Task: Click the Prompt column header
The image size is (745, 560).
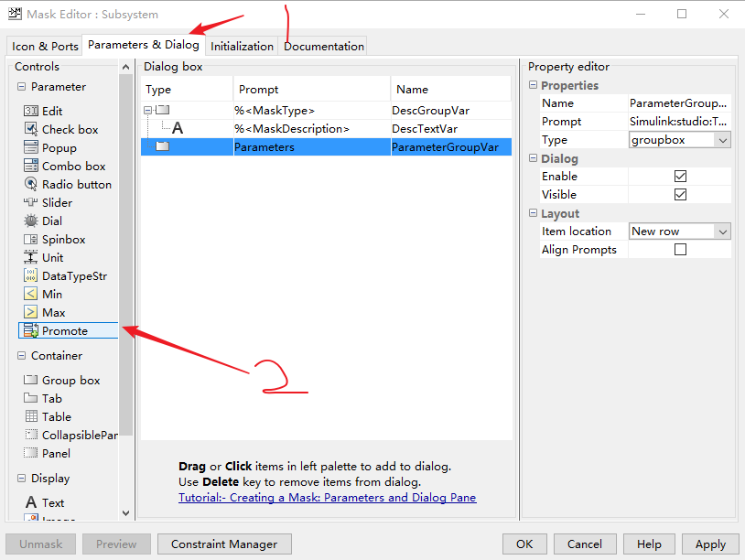Action: coord(312,90)
